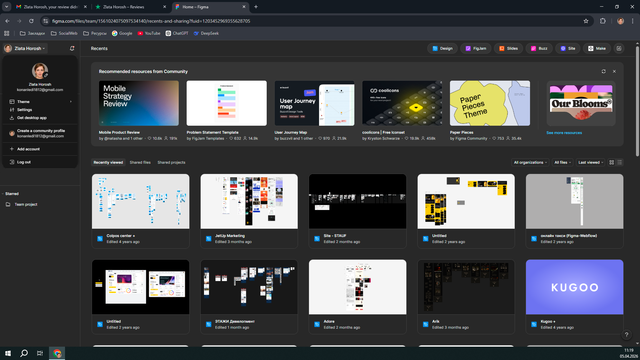Open the Adore file thumbnail
The width and height of the screenshot is (640, 360).
click(x=358, y=287)
